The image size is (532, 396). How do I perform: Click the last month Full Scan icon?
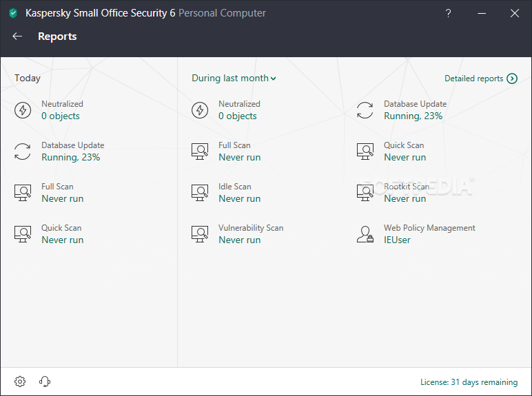click(x=200, y=152)
